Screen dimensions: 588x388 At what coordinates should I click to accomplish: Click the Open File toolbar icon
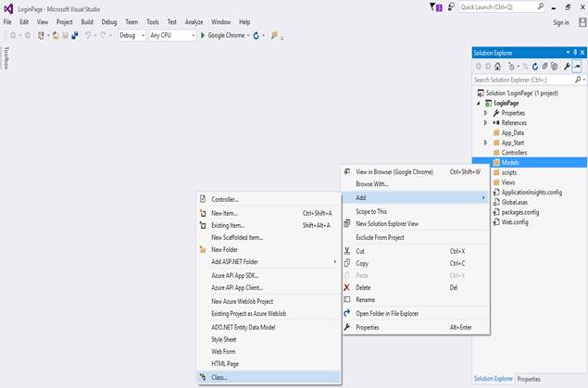(56, 35)
